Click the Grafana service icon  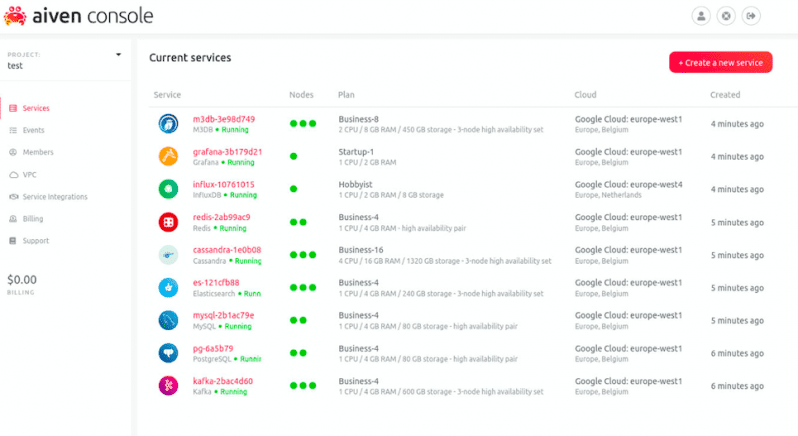[x=168, y=156]
